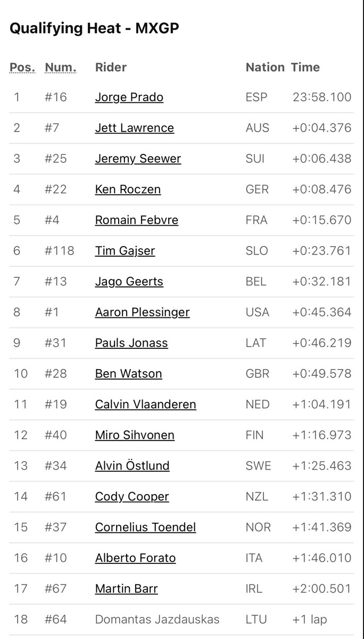This screenshot has height=639, width=364.
Task: Click the Cody Cooper rider link
Action: coord(131,496)
